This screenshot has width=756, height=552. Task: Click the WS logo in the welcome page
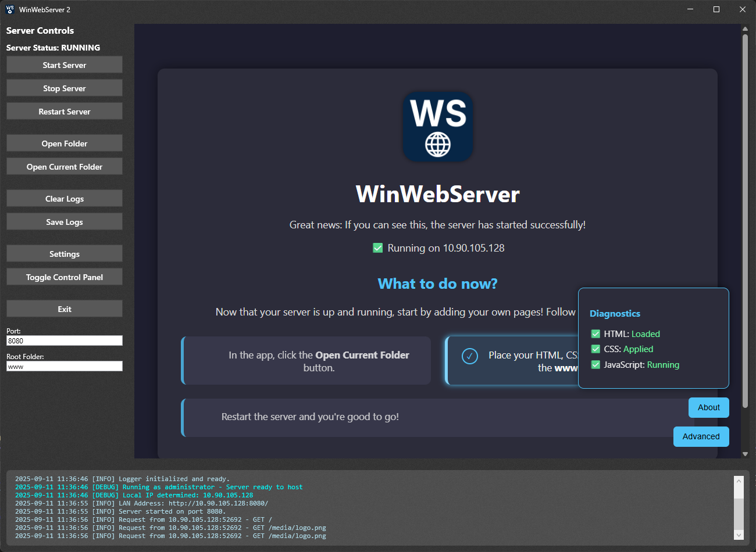pos(437,126)
